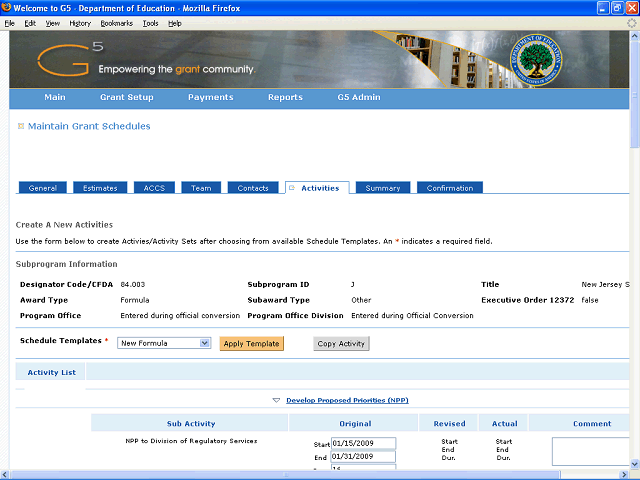Open the File menu
The width and height of the screenshot is (640, 480).
coord(10,23)
